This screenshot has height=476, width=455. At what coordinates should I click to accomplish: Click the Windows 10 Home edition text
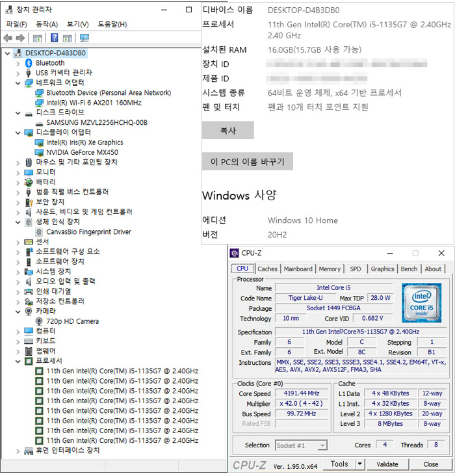coord(303,220)
